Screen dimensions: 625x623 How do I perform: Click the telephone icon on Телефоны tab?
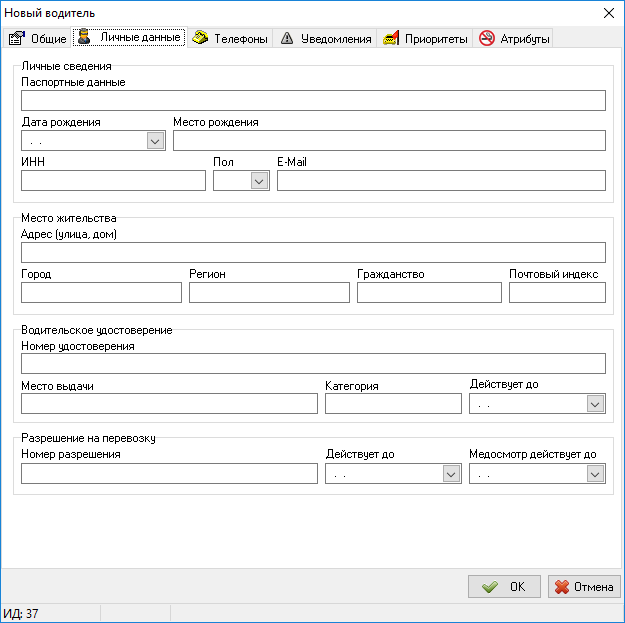(x=200, y=39)
